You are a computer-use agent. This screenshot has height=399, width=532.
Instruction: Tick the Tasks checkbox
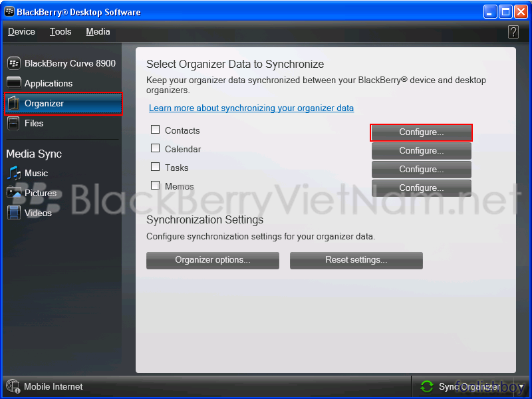pos(156,167)
